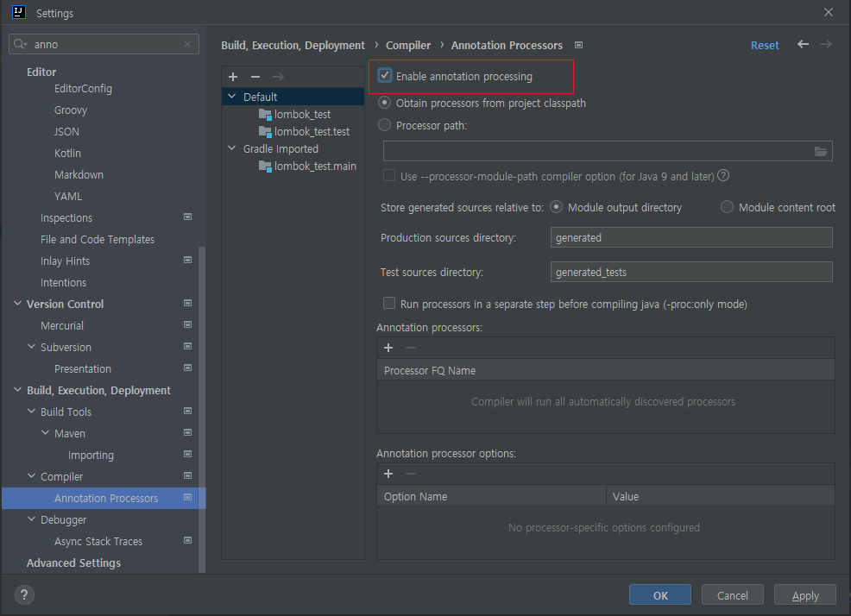Open the processor path folder browser icon

pyautogui.click(x=821, y=150)
